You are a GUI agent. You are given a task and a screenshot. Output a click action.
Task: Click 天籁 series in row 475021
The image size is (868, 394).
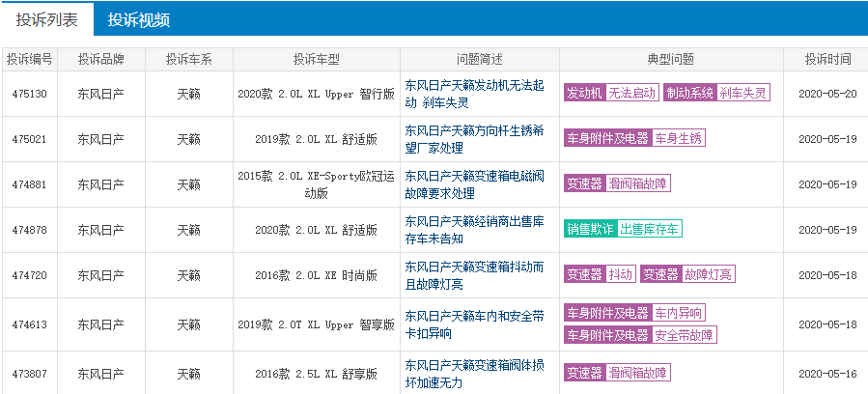pyautogui.click(x=189, y=139)
